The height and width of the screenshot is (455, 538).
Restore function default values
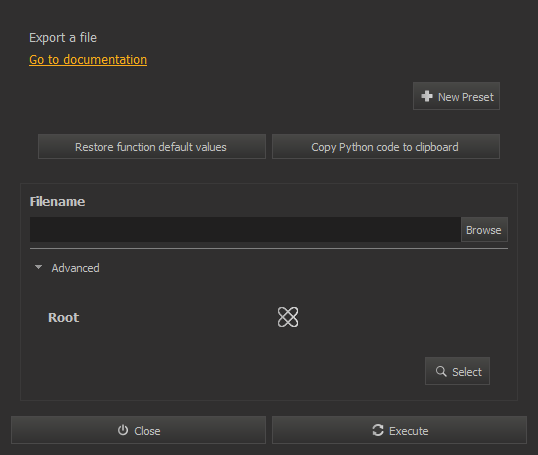tap(152, 147)
